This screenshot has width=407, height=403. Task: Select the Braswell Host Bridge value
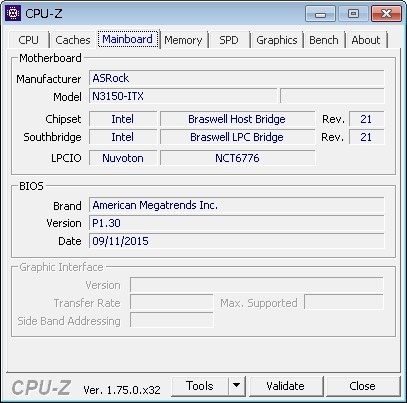(237, 119)
